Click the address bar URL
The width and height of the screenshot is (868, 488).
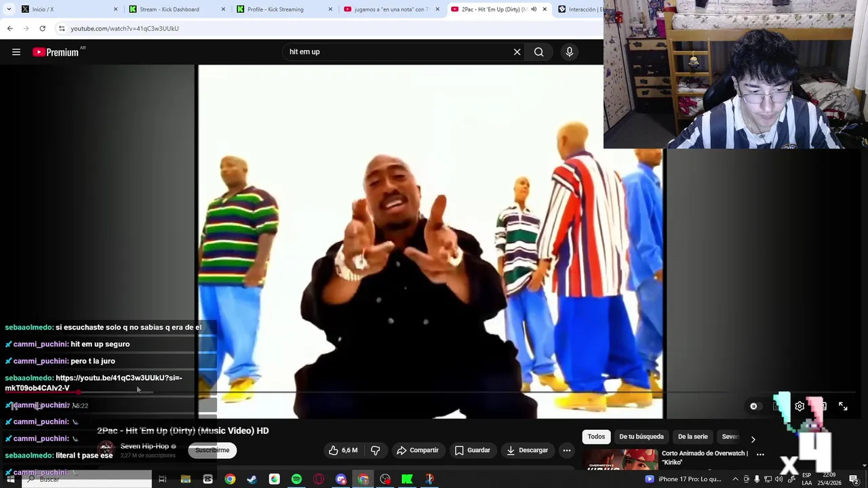click(125, 28)
